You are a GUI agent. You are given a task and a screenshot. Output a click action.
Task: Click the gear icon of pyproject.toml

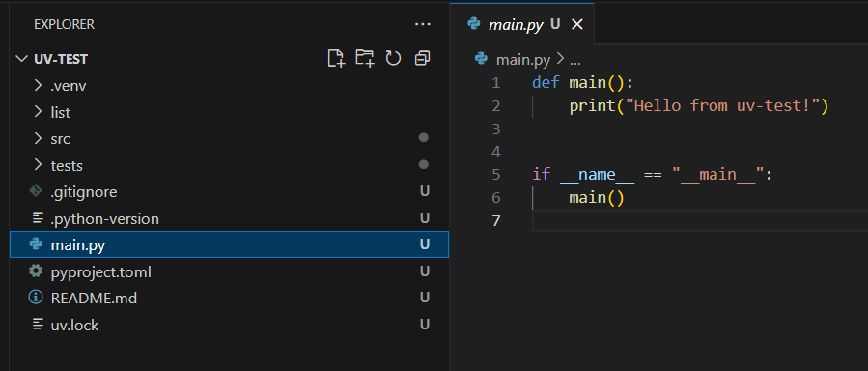click(36, 271)
